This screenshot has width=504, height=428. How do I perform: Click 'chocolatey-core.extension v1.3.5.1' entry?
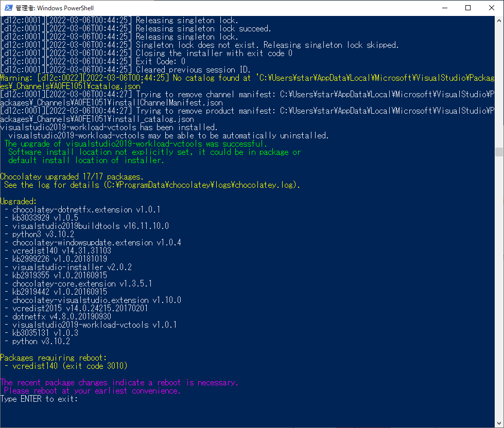click(x=82, y=284)
